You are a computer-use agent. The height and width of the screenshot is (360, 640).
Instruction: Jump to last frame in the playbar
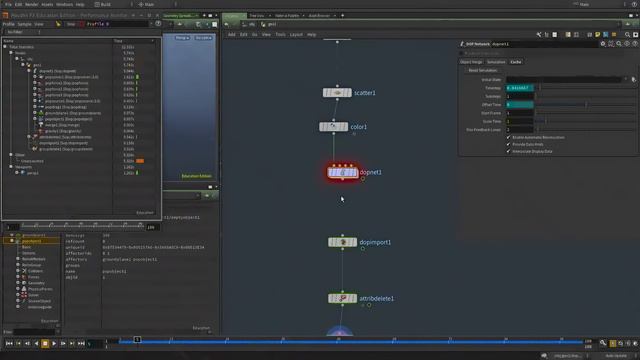click(81, 344)
